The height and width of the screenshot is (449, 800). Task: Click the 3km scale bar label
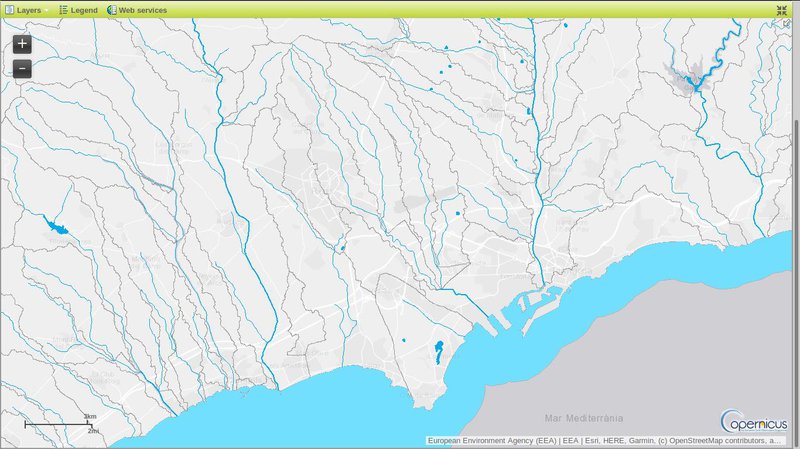tap(90, 416)
